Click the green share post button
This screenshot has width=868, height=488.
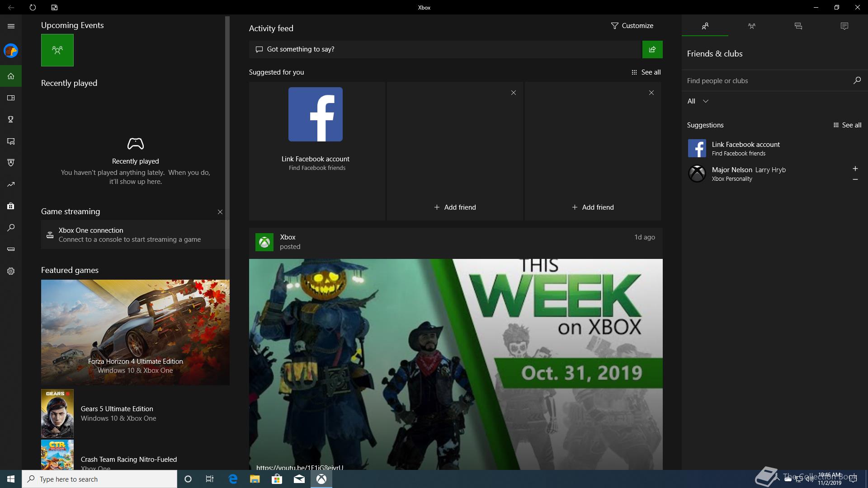(652, 49)
